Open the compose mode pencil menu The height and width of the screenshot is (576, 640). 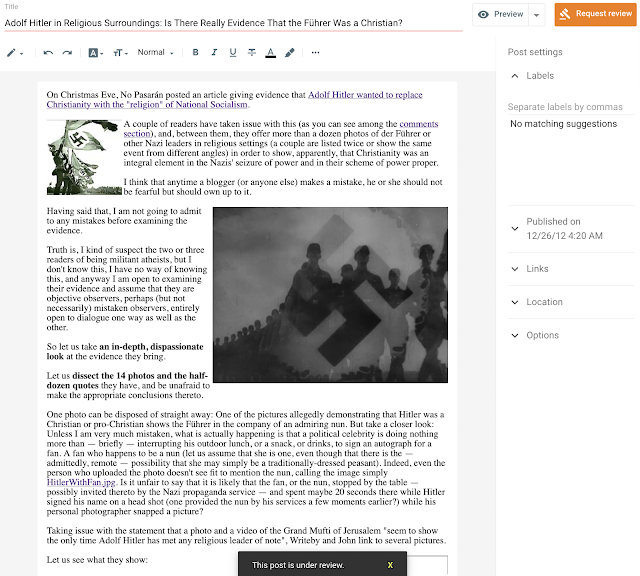click(x=15, y=53)
